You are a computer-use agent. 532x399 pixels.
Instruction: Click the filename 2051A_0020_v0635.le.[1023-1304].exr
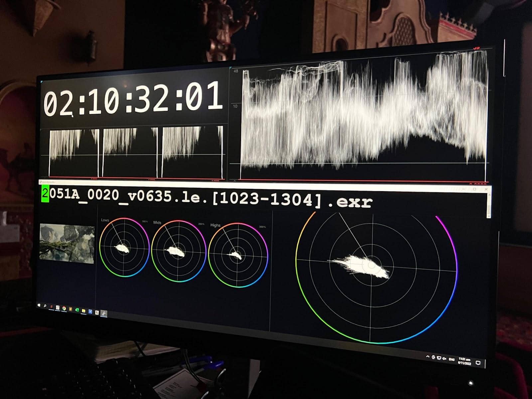coord(207,198)
